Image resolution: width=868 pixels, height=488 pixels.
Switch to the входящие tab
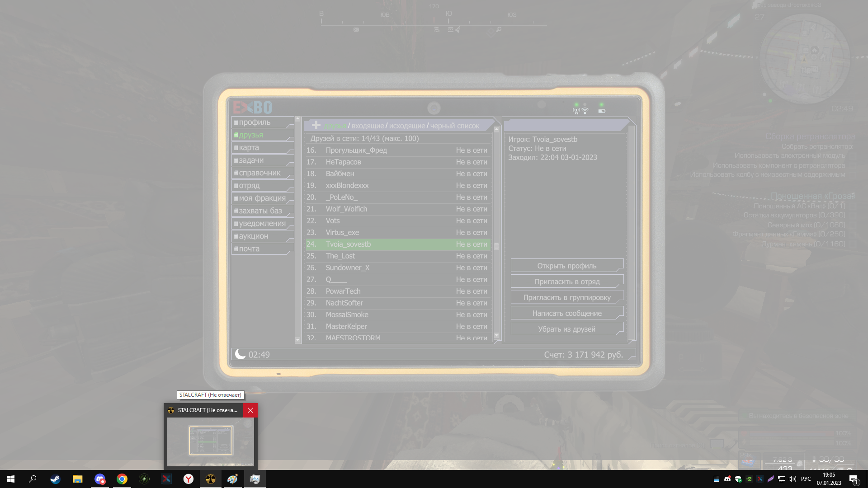pos(368,126)
